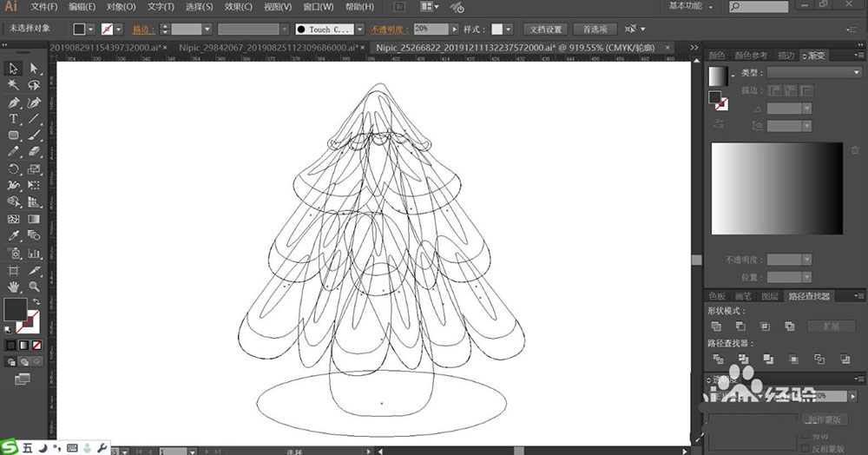Click the Minus Back pathfinder icon
This screenshot has height=455, width=868.
[845, 359]
